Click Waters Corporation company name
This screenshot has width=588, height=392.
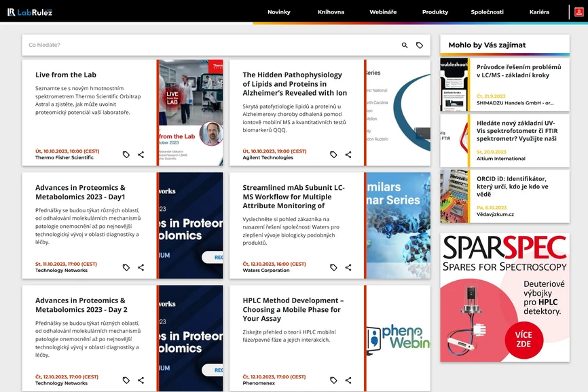point(266,271)
